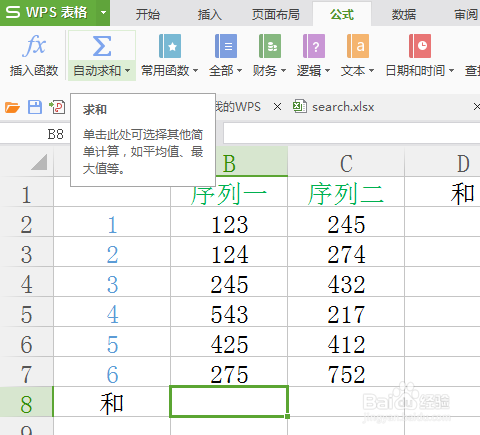The height and width of the screenshot is (435, 480).
Task: Click the 逻辑 logic functions icon
Action: point(314,46)
